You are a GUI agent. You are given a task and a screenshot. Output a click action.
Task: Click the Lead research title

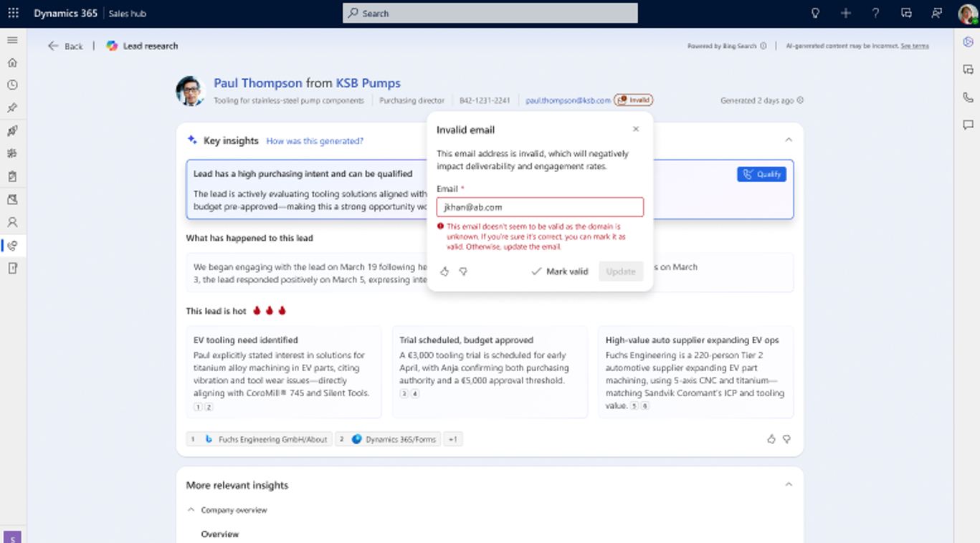pos(151,46)
